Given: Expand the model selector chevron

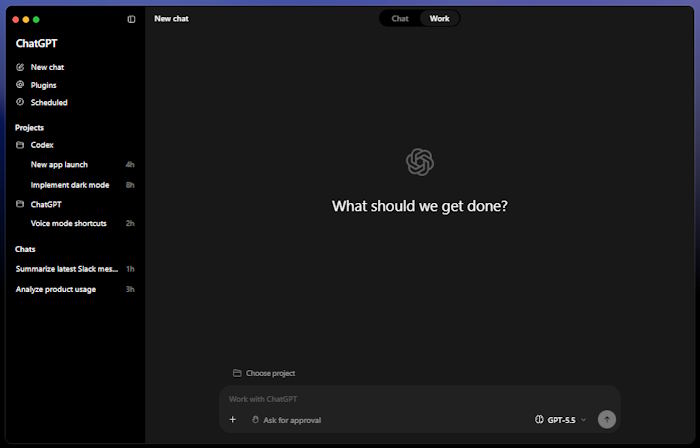Looking at the screenshot, I should [583, 420].
